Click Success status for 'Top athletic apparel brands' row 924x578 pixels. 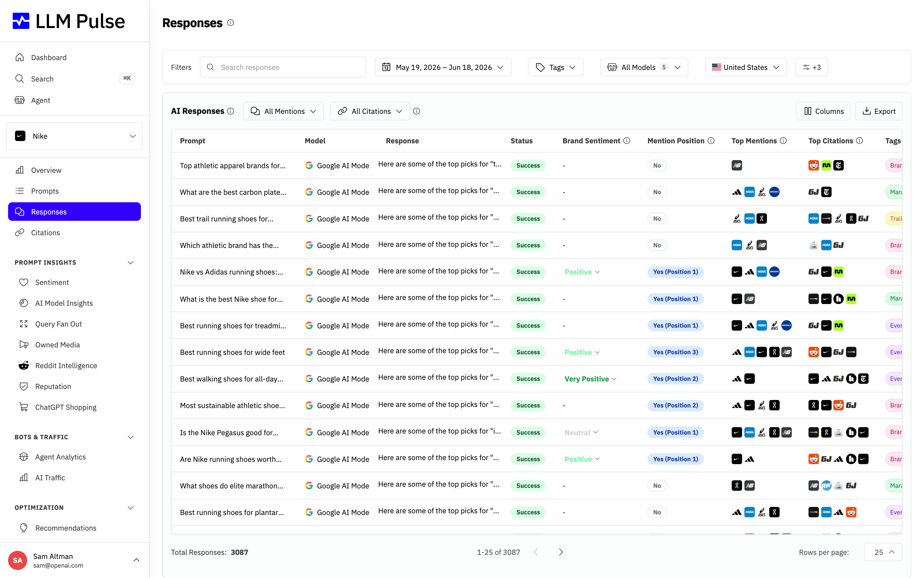(528, 165)
